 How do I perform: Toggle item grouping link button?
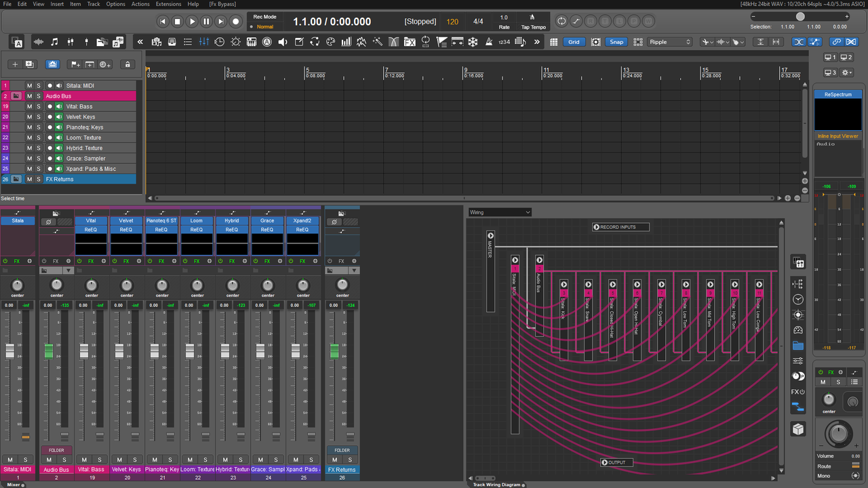[837, 42]
